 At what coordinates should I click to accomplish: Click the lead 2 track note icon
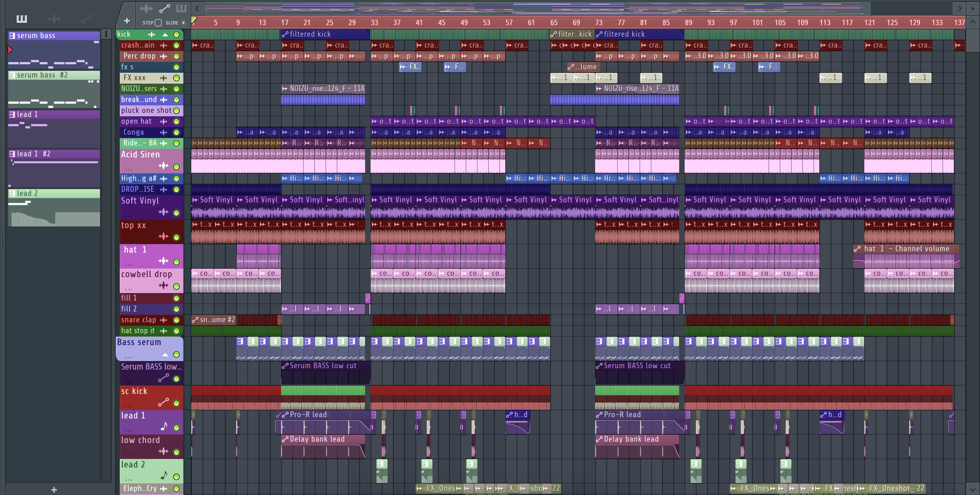pos(164,475)
